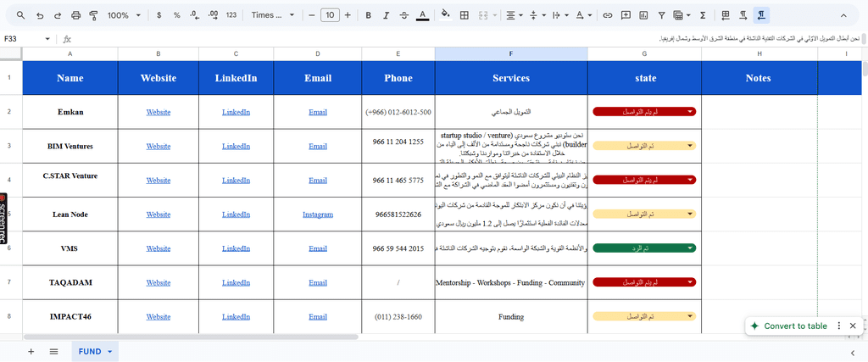Select row 3 header

9,146
